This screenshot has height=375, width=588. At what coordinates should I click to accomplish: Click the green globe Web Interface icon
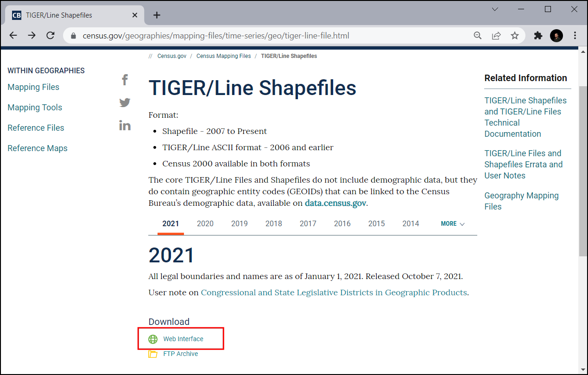153,339
